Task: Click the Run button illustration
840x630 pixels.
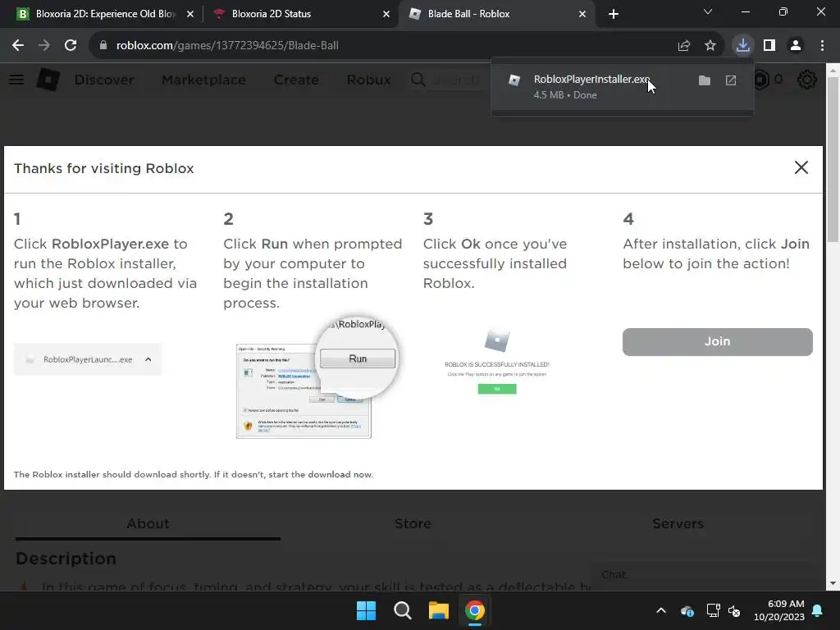Action: point(358,359)
